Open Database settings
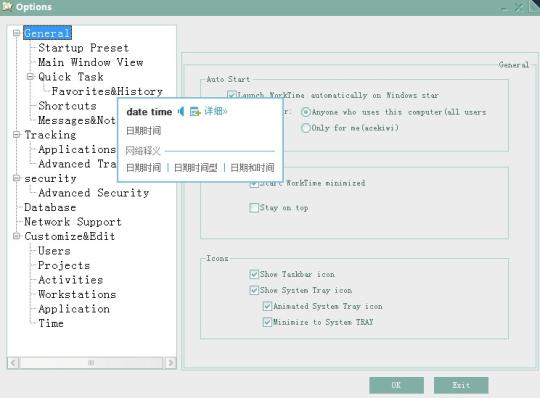The height and width of the screenshot is (398, 540). 50,207
